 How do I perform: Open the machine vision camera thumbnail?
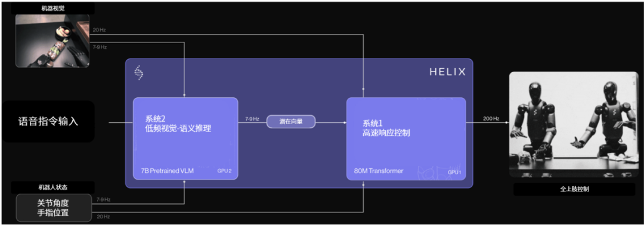(52, 41)
